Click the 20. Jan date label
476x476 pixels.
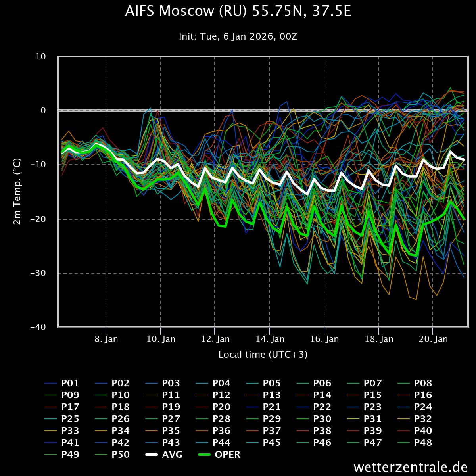click(433, 339)
